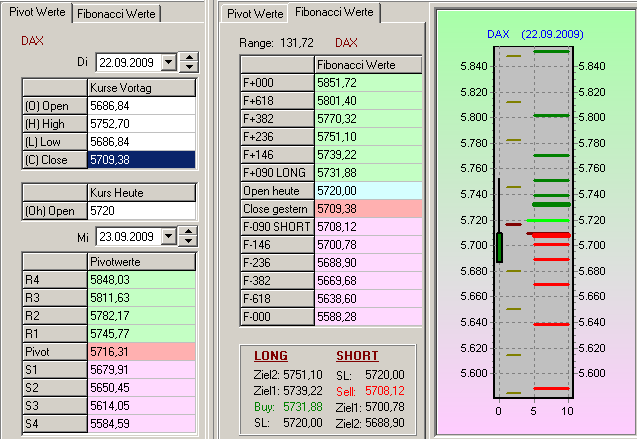Click the 22.09.2009 date field
637x439 pixels.
(128, 62)
